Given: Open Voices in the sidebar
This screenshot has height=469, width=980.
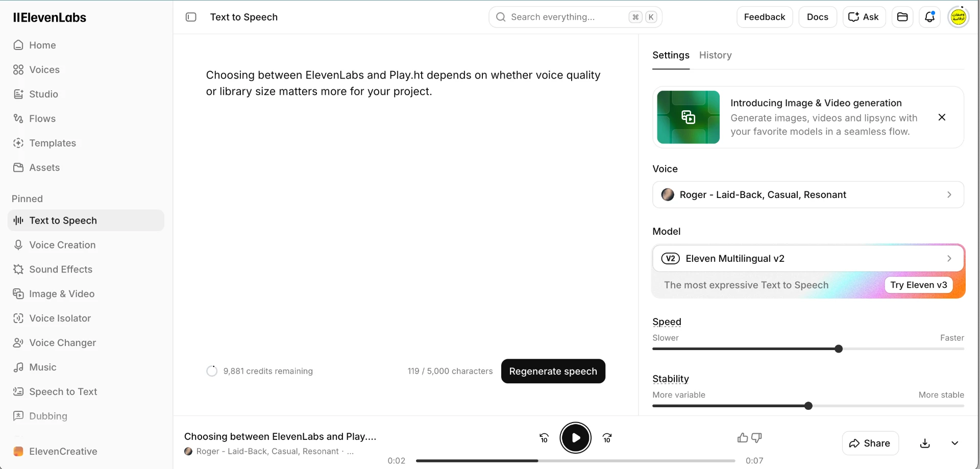Looking at the screenshot, I should click(x=86, y=69).
